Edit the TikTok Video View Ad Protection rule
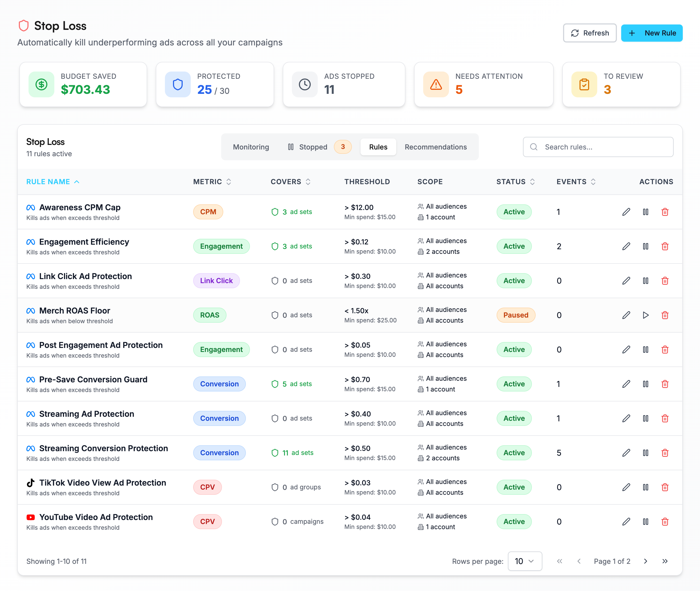Viewport: 700px width, 591px height. click(x=626, y=487)
